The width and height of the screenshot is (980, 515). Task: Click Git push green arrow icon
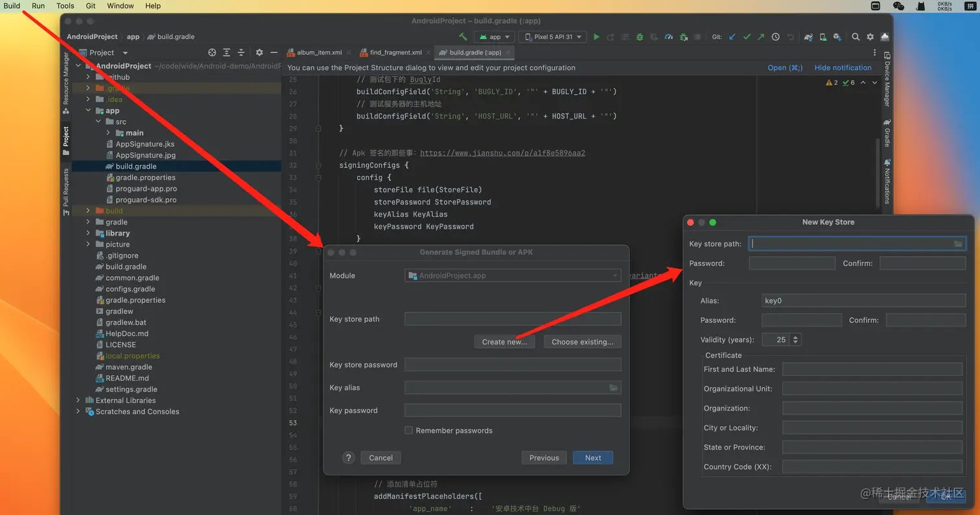coord(761,37)
